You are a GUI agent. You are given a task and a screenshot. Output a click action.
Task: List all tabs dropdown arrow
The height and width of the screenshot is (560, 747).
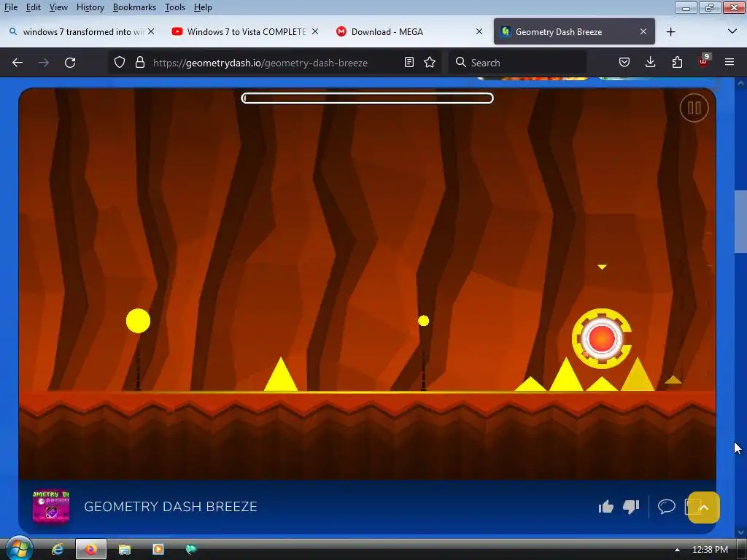[x=732, y=32]
